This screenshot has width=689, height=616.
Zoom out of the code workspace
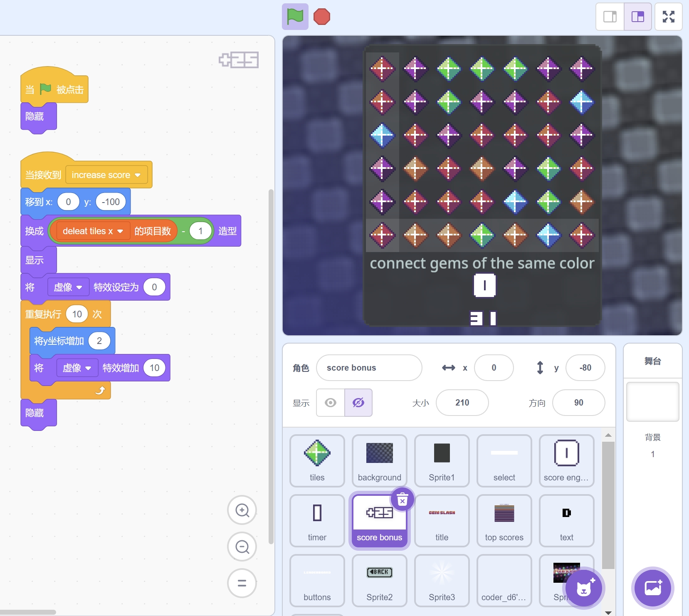pyautogui.click(x=242, y=547)
